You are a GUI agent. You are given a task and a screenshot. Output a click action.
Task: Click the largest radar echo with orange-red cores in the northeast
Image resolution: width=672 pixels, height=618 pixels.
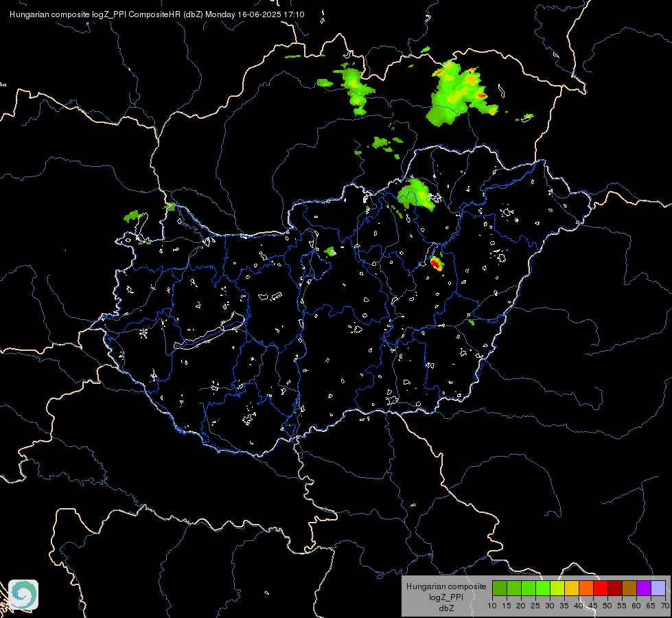click(461, 93)
